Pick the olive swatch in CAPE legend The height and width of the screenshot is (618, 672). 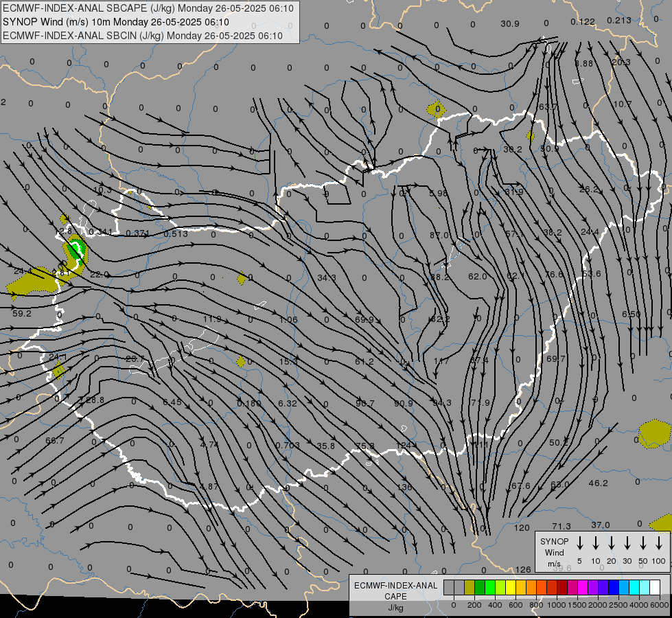(x=470, y=588)
